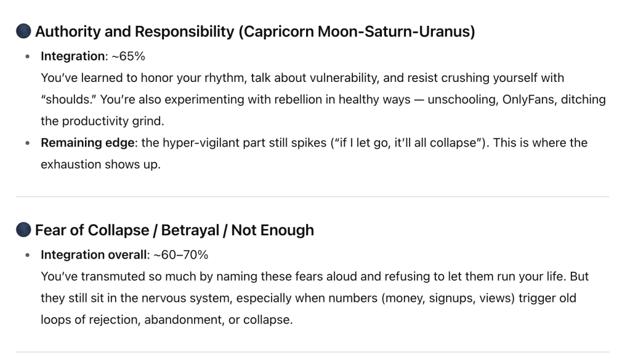630x364 pixels.
Task: Click the Capricorn Moon-Saturn-Uranus parenthetical
Action: pos(356,32)
